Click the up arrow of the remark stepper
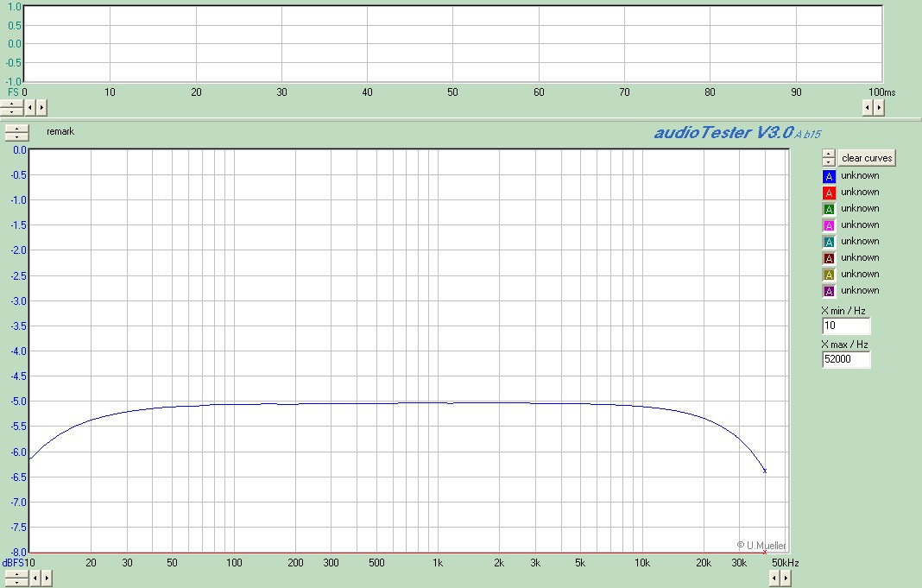The image size is (922, 588). click(x=17, y=130)
